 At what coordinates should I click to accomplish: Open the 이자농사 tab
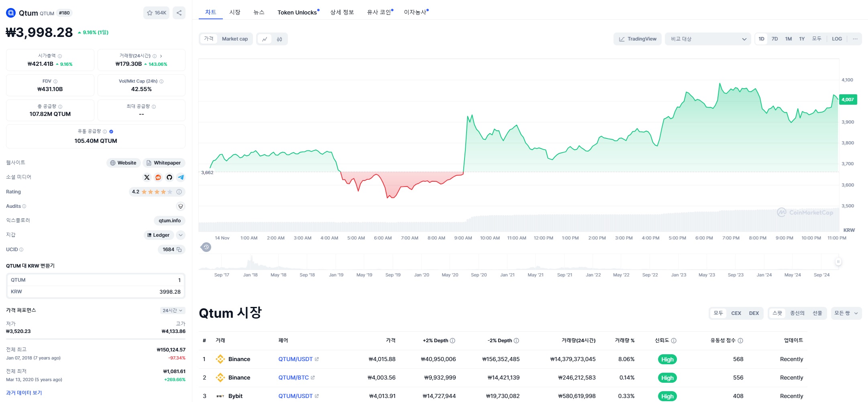(x=416, y=12)
